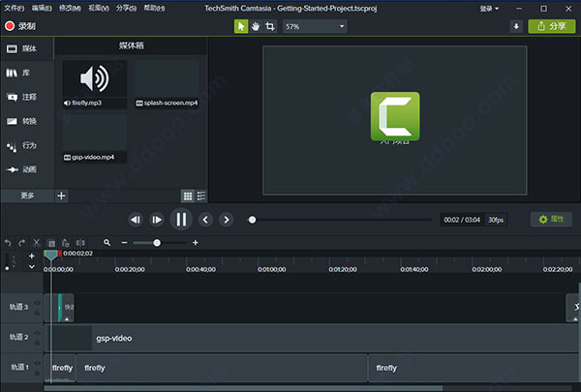Click the Redo icon on timeline toolbar
Viewport: 581px width, 392px height.
tap(22, 243)
